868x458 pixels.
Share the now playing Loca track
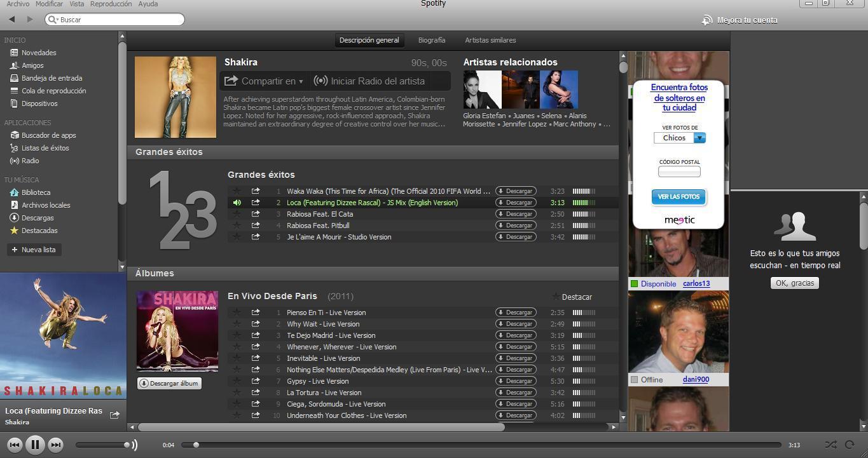114,415
